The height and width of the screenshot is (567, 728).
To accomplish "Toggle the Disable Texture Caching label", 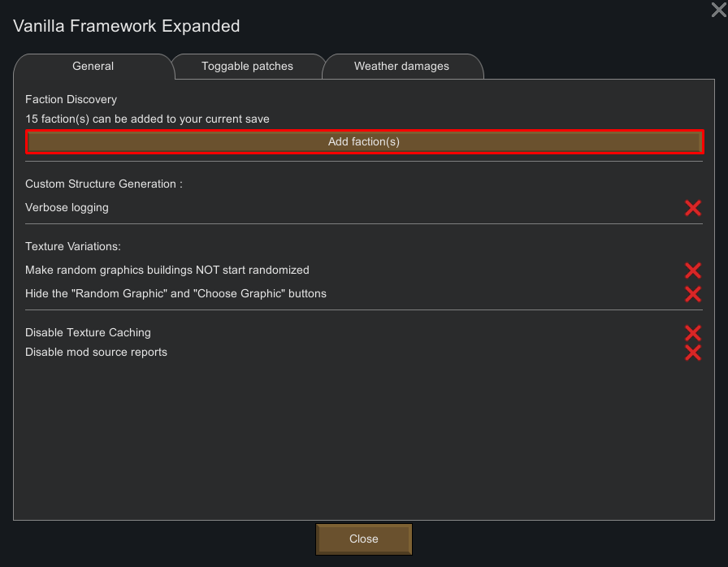I will pyautogui.click(x=88, y=332).
